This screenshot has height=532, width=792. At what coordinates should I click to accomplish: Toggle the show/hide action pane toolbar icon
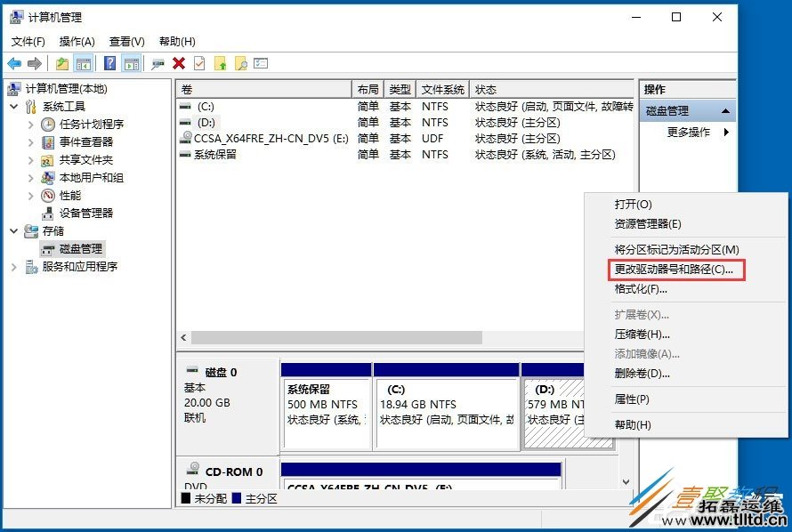[x=130, y=63]
